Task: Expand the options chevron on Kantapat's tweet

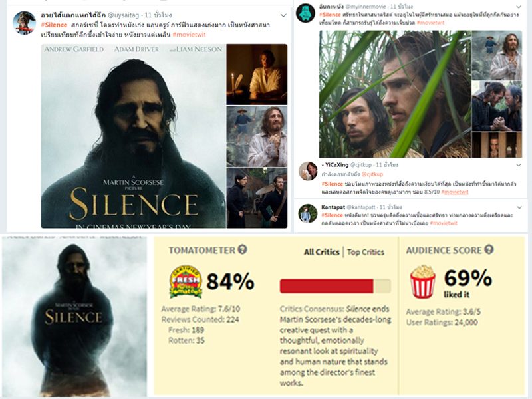Action: [x=519, y=207]
